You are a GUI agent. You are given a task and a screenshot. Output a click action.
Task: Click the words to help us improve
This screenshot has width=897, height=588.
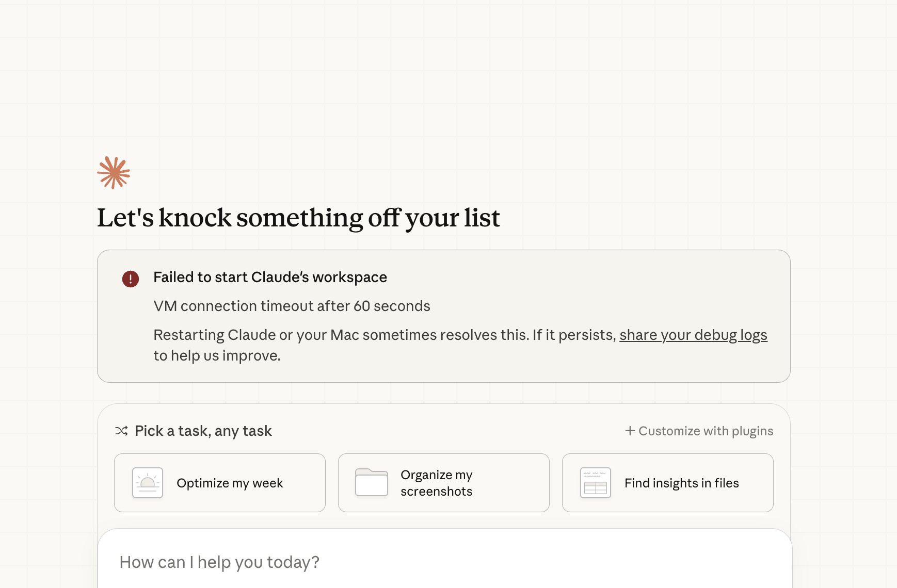pyautogui.click(x=217, y=355)
